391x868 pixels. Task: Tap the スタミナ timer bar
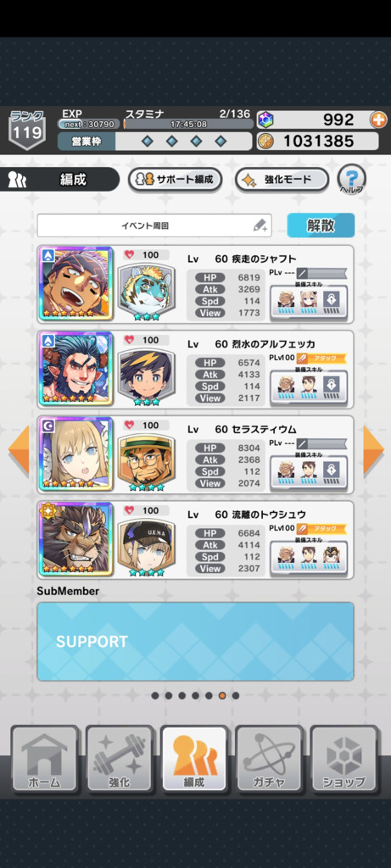point(188,124)
